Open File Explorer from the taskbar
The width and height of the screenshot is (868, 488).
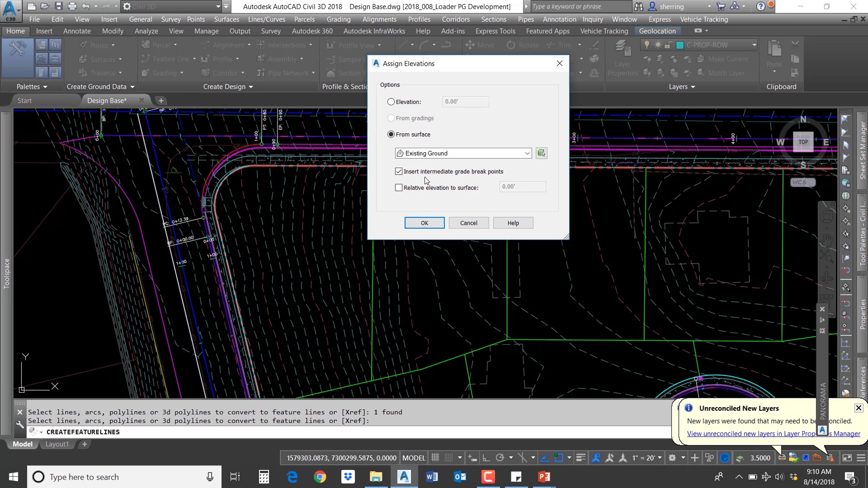point(376,477)
